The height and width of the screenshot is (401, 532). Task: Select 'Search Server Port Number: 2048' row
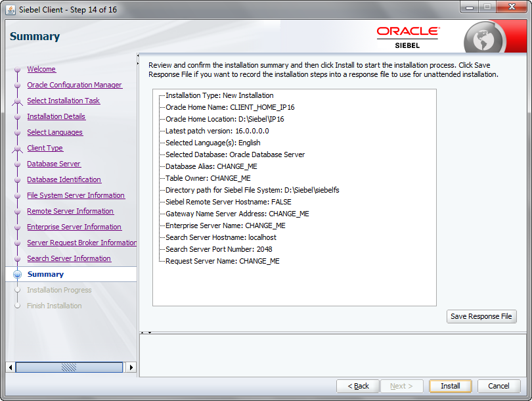tap(219, 250)
